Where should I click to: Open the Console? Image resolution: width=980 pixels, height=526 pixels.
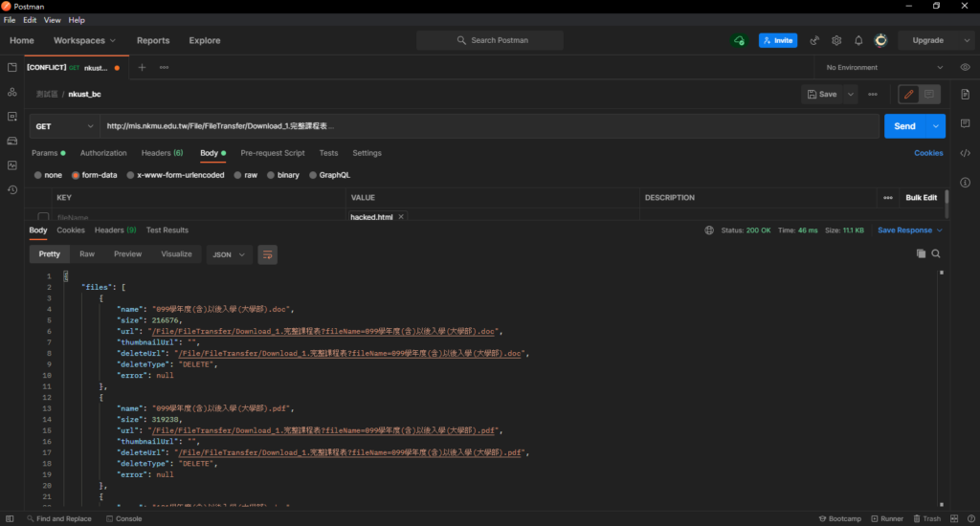point(123,519)
